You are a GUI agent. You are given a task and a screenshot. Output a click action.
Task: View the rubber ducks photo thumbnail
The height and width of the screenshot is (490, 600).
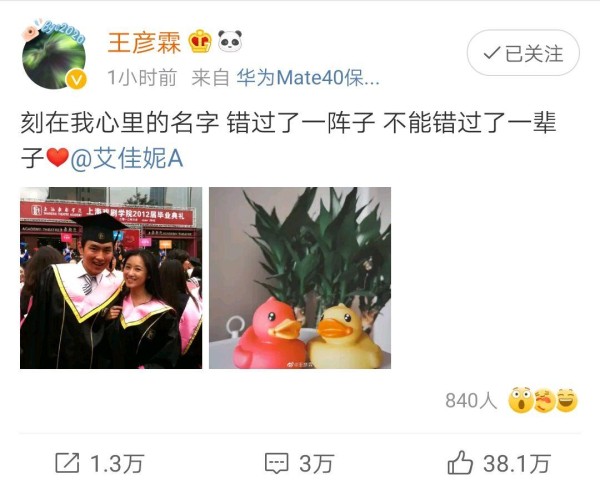[x=300, y=278]
